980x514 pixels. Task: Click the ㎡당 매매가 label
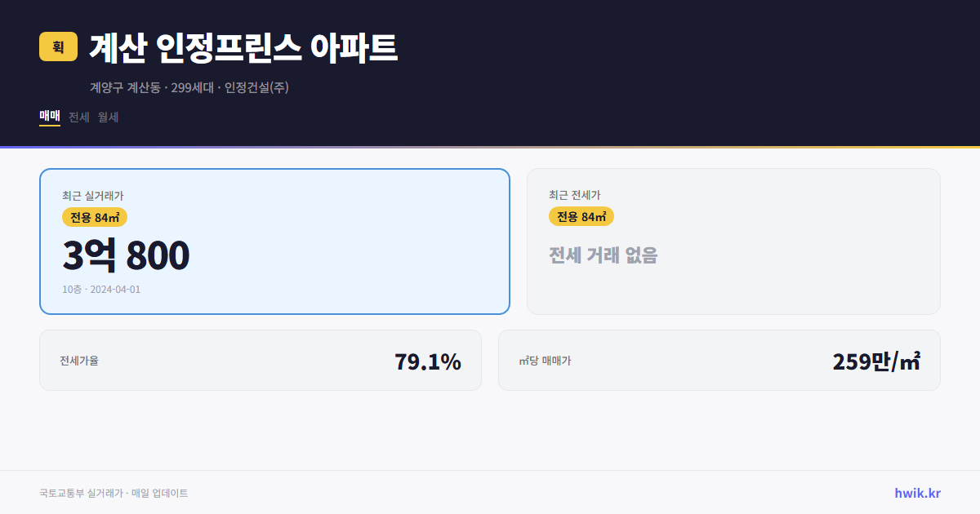(x=541, y=360)
